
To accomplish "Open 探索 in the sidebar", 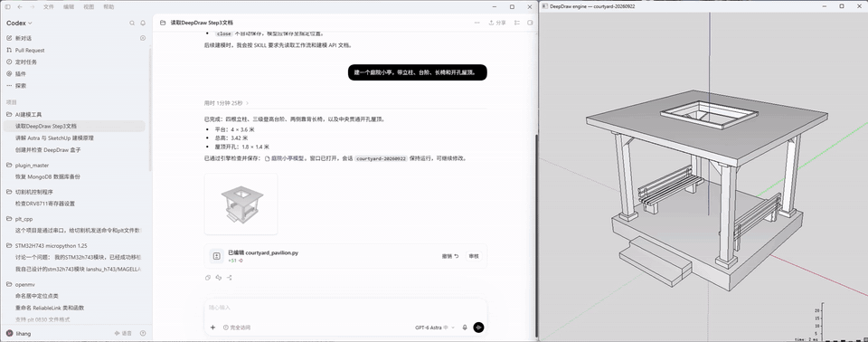I will 21,86.
